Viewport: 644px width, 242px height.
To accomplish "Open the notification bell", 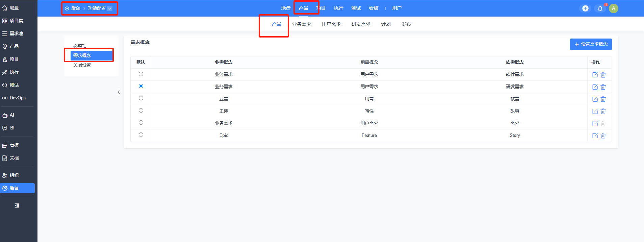I will (x=600, y=8).
